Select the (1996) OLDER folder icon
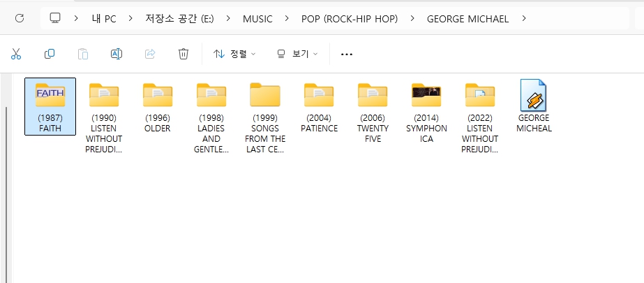644x283 pixels. point(158,95)
